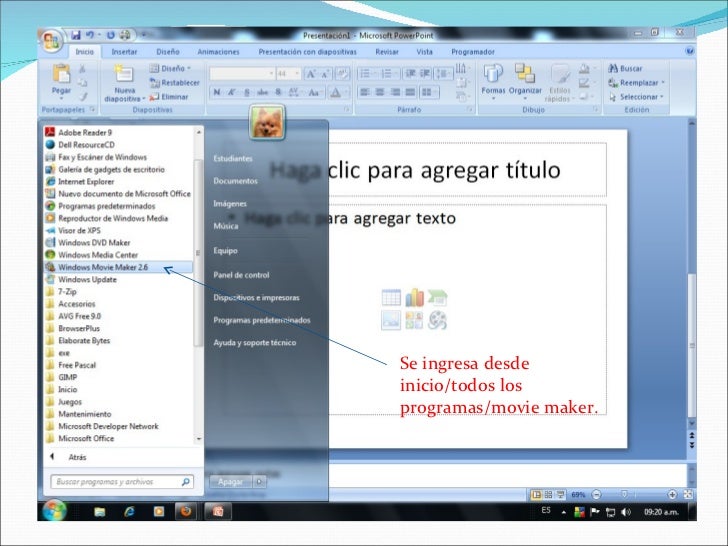The height and width of the screenshot is (546, 728).
Task: Click the zoom in plus button
Action: (x=672, y=495)
